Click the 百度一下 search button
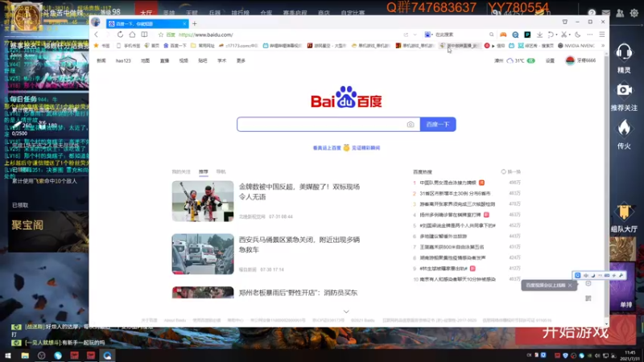This screenshot has height=362, width=644. point(438,125)
